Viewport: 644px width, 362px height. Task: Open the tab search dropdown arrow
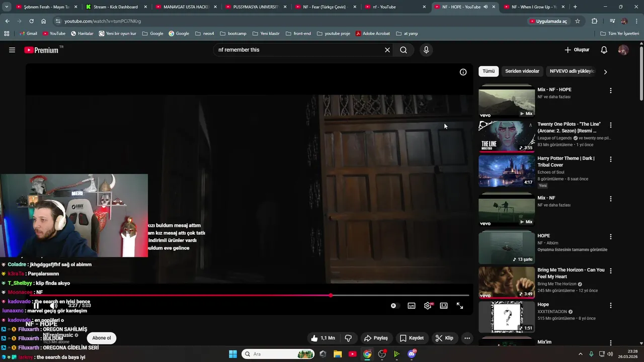click(7, 7)
